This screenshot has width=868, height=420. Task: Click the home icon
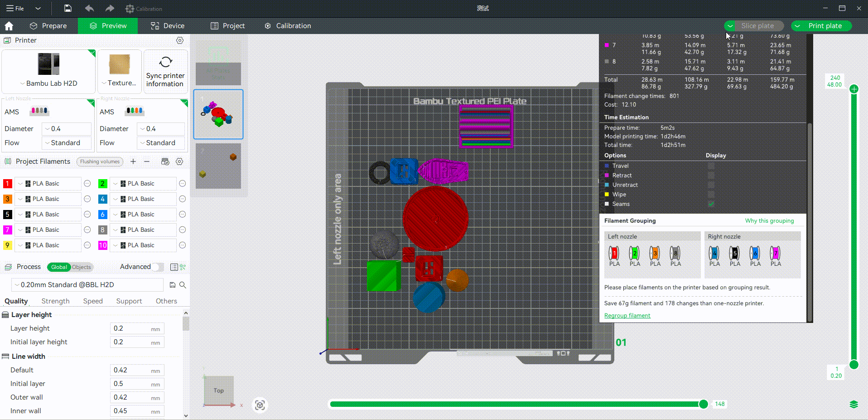(9, 26)
